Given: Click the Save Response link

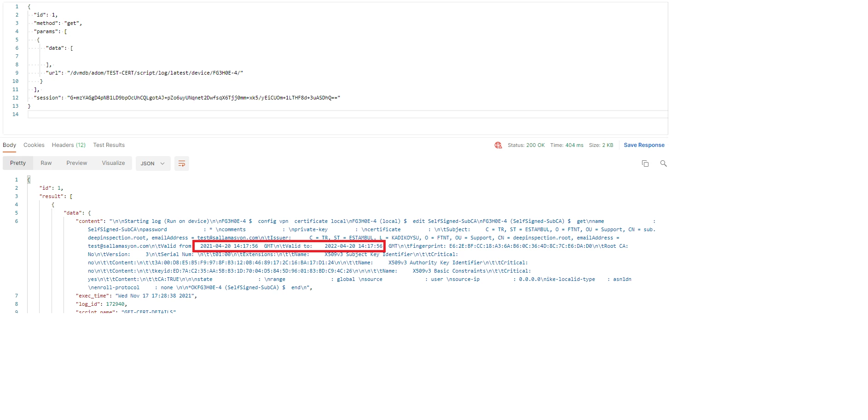Looking at the screenshot, I should [x=643, y=145].
